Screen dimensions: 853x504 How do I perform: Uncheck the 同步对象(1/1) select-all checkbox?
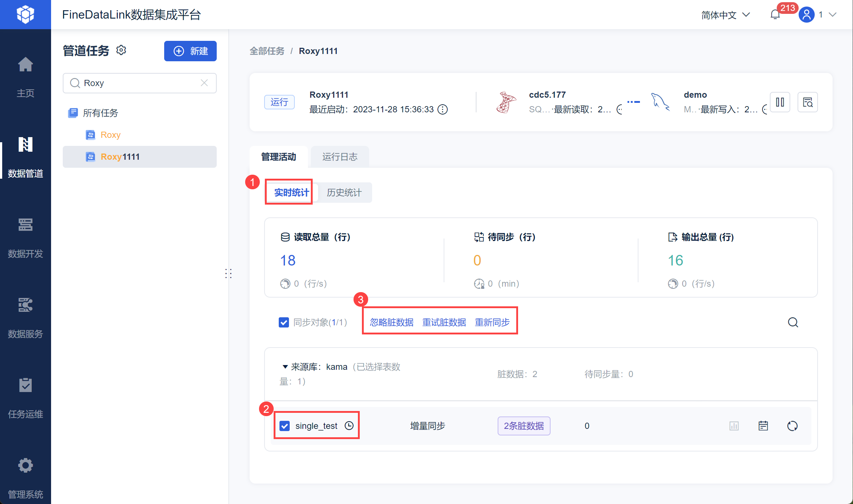click(284, 322)
